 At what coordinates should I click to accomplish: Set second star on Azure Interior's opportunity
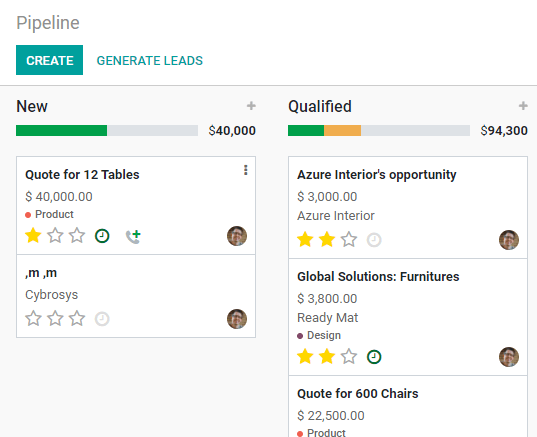pyautogui.click(x=327, y=239)
